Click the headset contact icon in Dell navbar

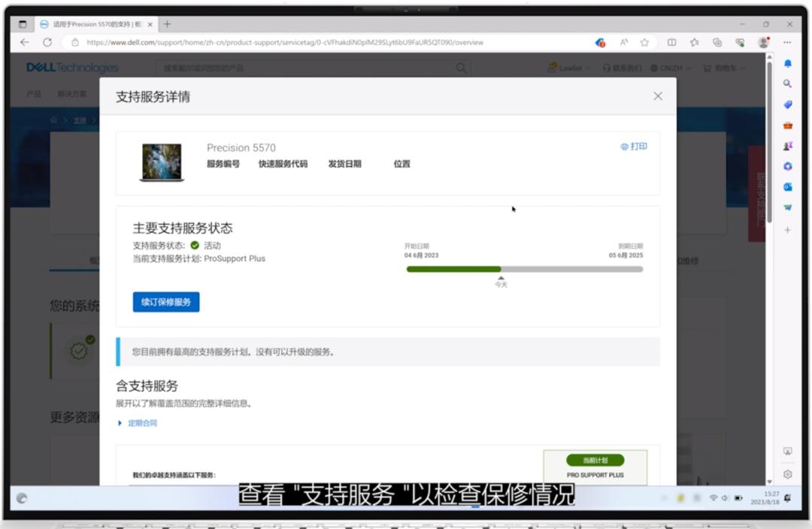[x=607, y=67]
